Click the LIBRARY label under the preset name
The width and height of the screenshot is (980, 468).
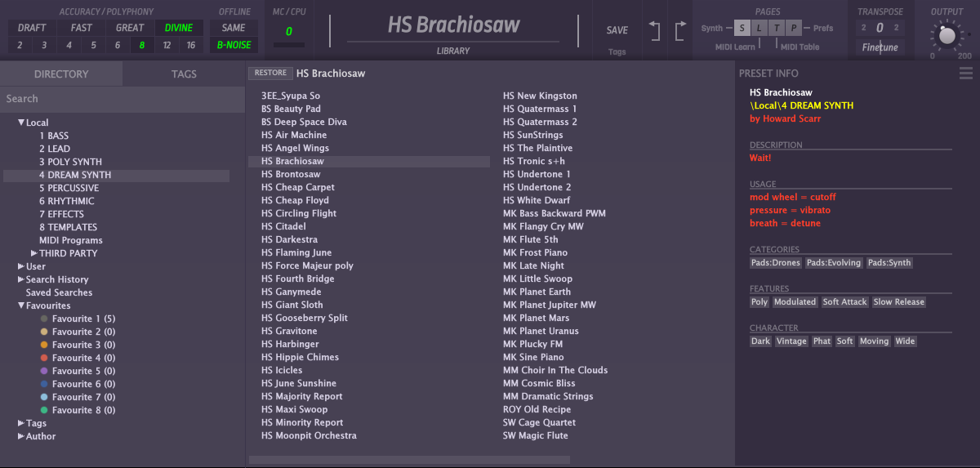tap(453, 51)
